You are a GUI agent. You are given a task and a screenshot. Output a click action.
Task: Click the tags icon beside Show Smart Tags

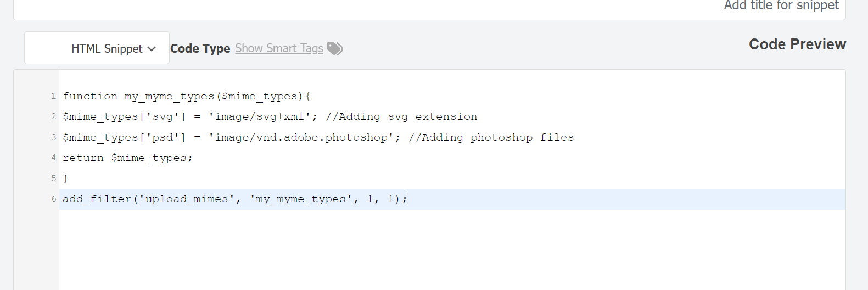(334, 49)
